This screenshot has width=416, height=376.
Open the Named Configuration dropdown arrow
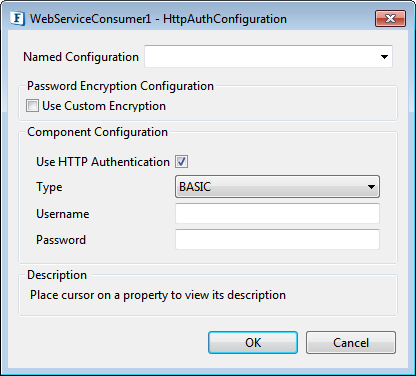[x=384, y=57]
